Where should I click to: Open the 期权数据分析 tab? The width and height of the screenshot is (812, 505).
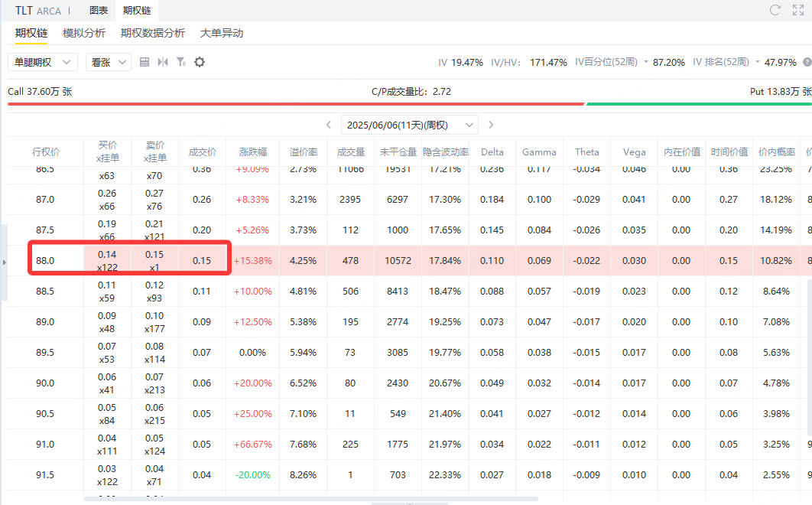point(153,33)
